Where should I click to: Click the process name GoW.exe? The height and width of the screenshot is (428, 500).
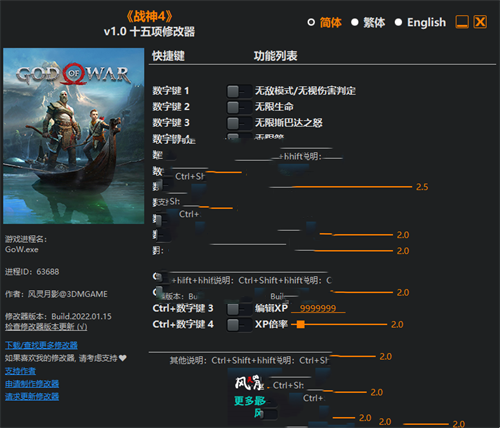point(22,250)
